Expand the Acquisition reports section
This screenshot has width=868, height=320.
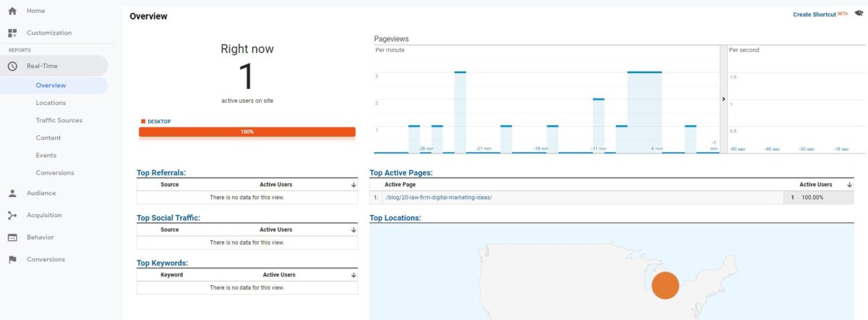[44, 215]
